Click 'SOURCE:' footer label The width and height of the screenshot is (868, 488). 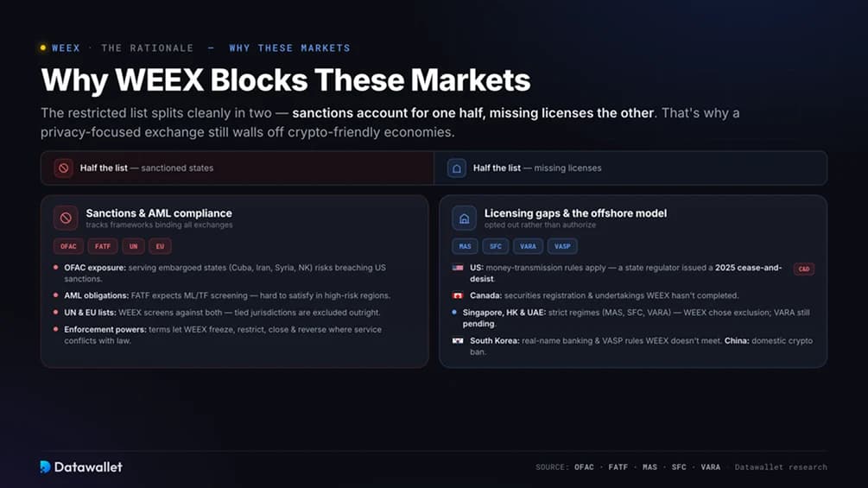(x=552, y=467)
